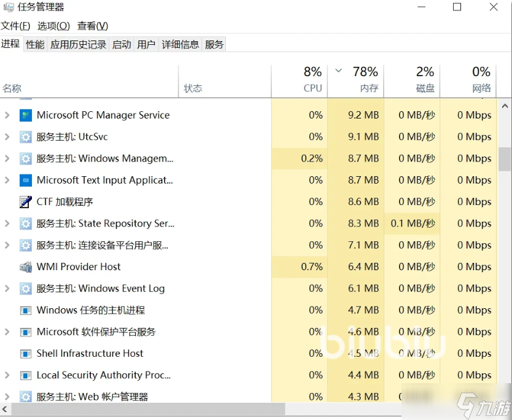This screenshot has width=512, height=420.
Task: Click the Local Security Authority Process icon
Action: pos(25,375)
